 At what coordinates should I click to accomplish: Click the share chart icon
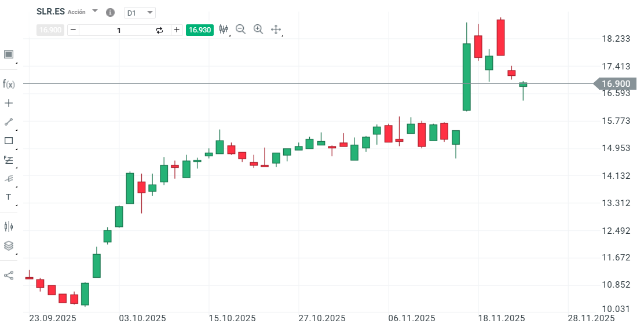9,275
